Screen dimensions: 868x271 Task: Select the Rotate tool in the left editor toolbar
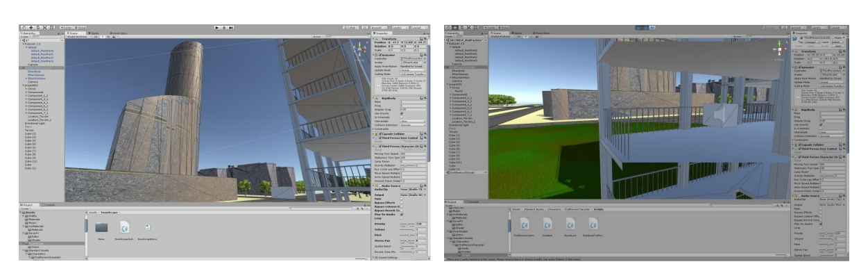coord(38,27)
